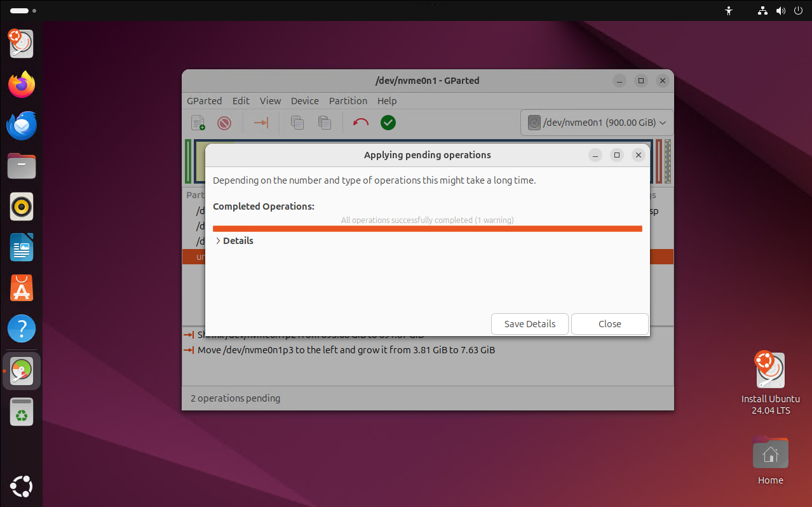
Task: Click the '2 operations pending' status bar text
Action: tap(236, 398)
